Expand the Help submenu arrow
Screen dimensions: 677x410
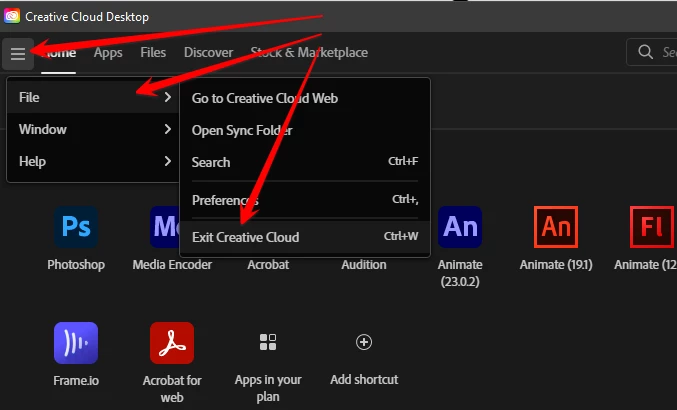[x=168, y=161]
